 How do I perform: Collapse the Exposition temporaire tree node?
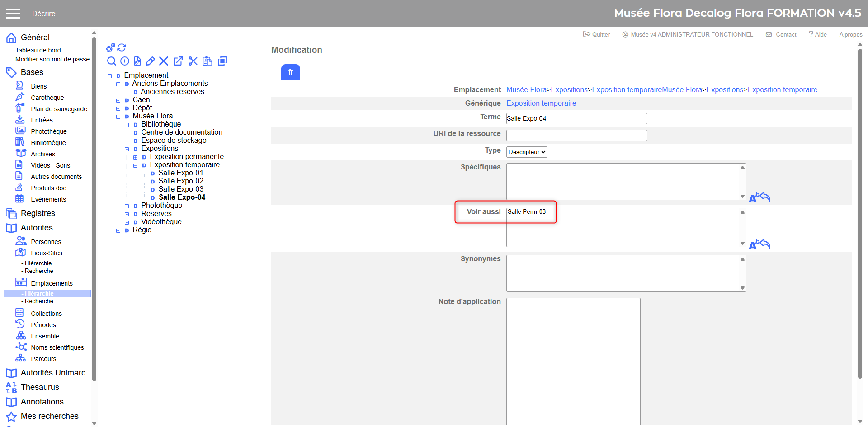(x=136, y=165)
